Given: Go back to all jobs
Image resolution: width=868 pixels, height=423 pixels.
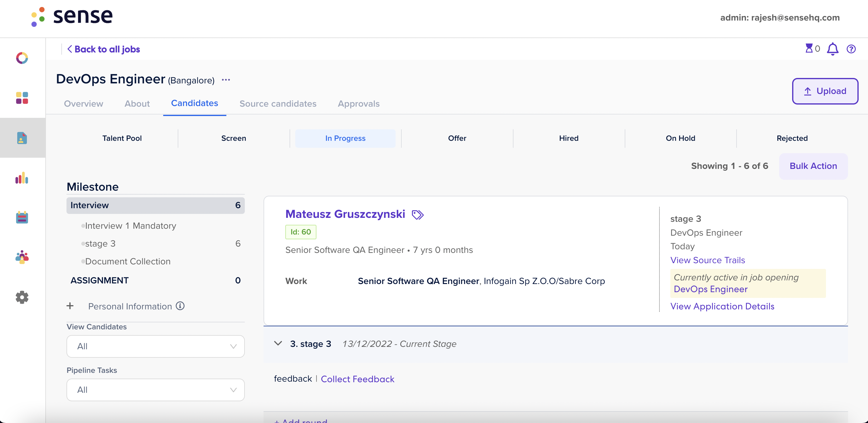Looking at the screenshot, I should click(103, 49).
